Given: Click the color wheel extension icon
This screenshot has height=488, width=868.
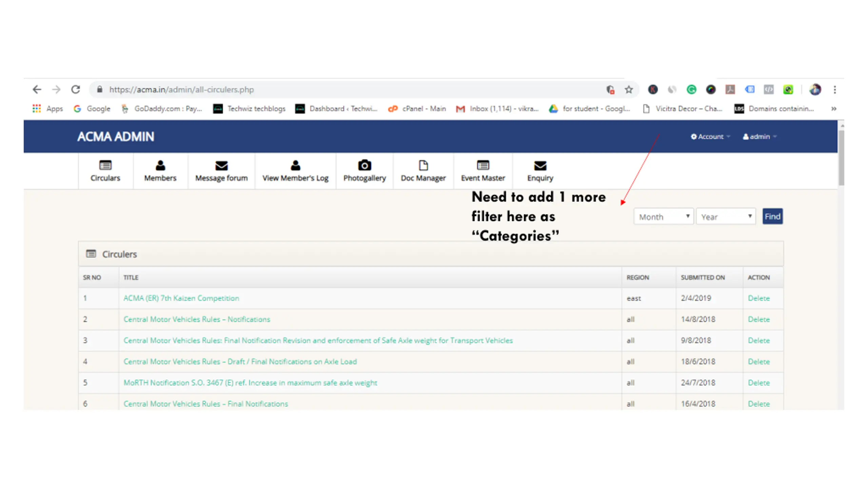Looking at the screenshot, I should pos(711,89).
